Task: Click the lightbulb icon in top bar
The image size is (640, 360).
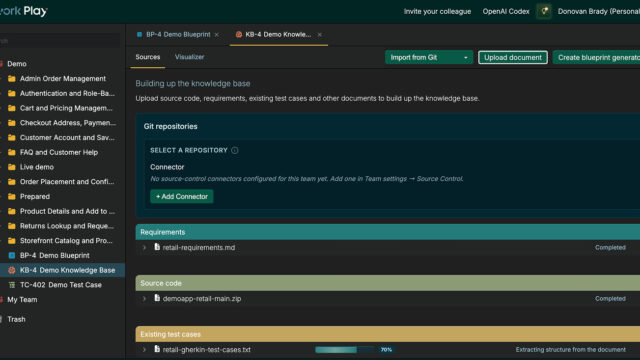Action: point(544,11)
